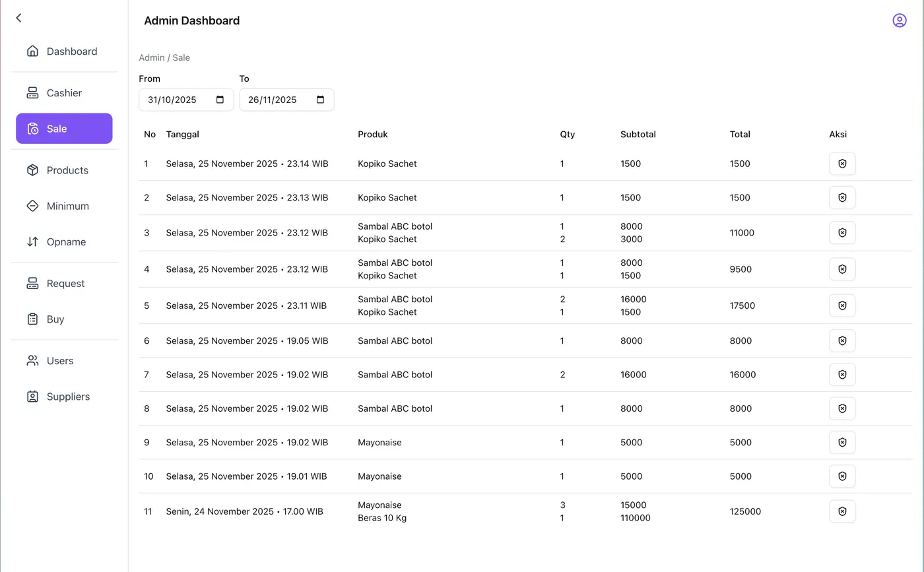The height and width of the screenshot is (572, 924).
Task: Click the Buy clipboard icon
Action: tap(32, 319)
